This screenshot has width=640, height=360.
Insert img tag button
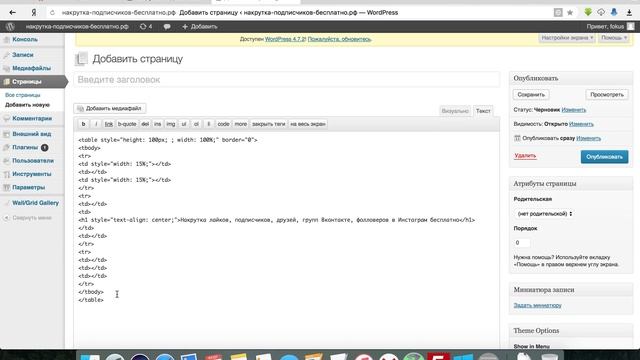(x=171, y=124)
